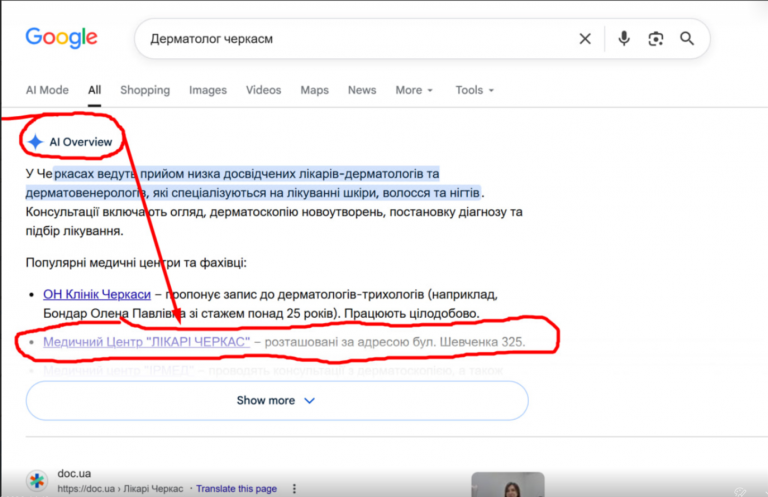Open the Videos tab

[x=264, y=90]
